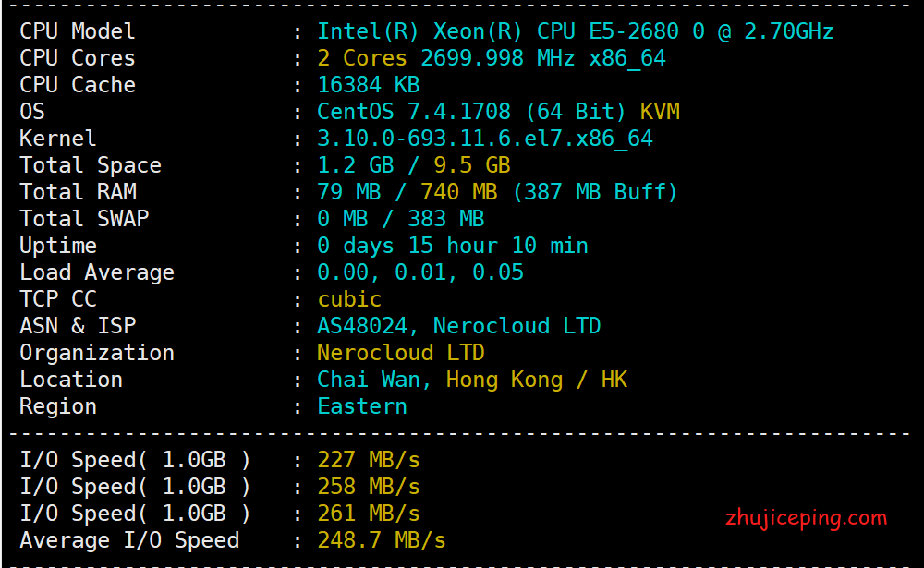Click the yellow KVM virtualization label
The image size is (924, 568).
pos(660,112)
